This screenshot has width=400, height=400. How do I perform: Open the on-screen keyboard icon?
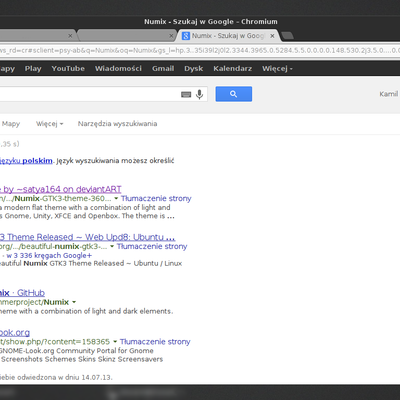[186, 95]
